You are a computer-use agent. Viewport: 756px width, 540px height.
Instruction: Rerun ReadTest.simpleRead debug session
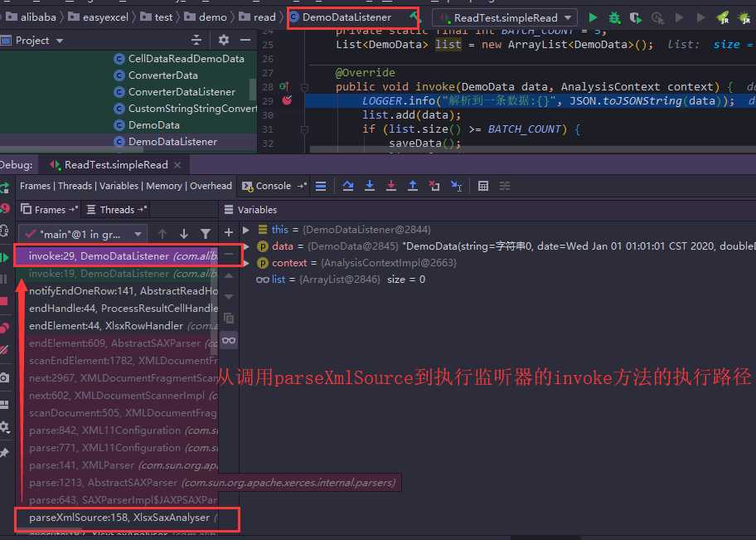5,187
